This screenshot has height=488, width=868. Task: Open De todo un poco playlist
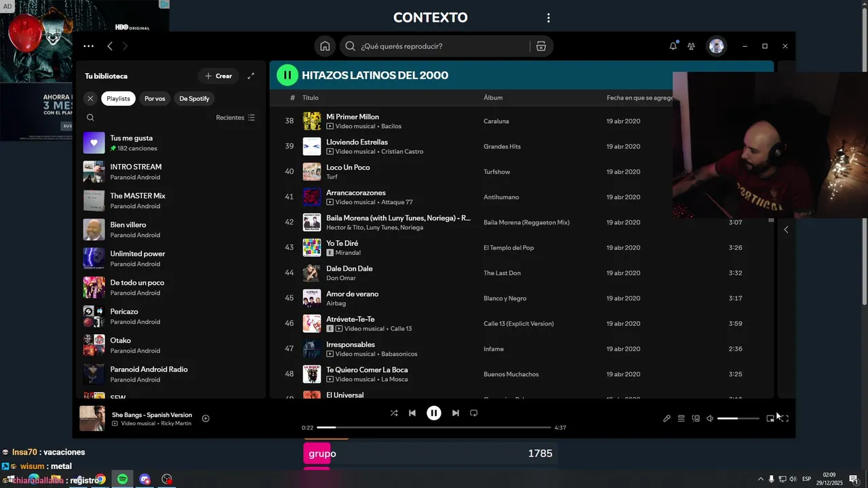pos(171,287)
